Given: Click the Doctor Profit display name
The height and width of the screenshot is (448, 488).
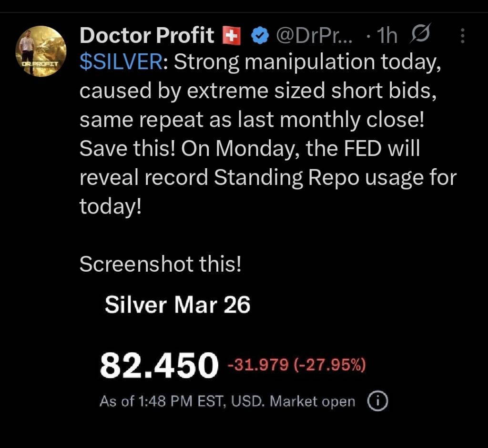Looking at the screenshot, I should click(x=147, y=35).
